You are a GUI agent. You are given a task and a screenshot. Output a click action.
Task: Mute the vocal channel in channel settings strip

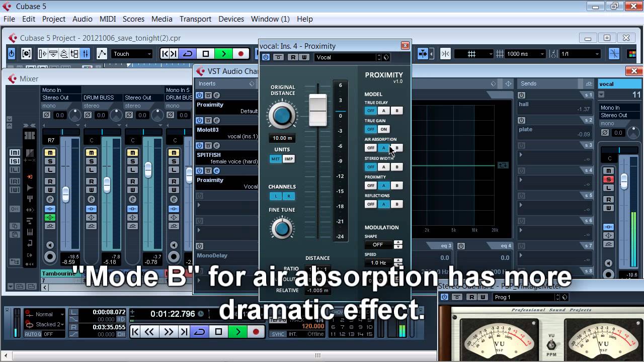[x=609, y=171]
